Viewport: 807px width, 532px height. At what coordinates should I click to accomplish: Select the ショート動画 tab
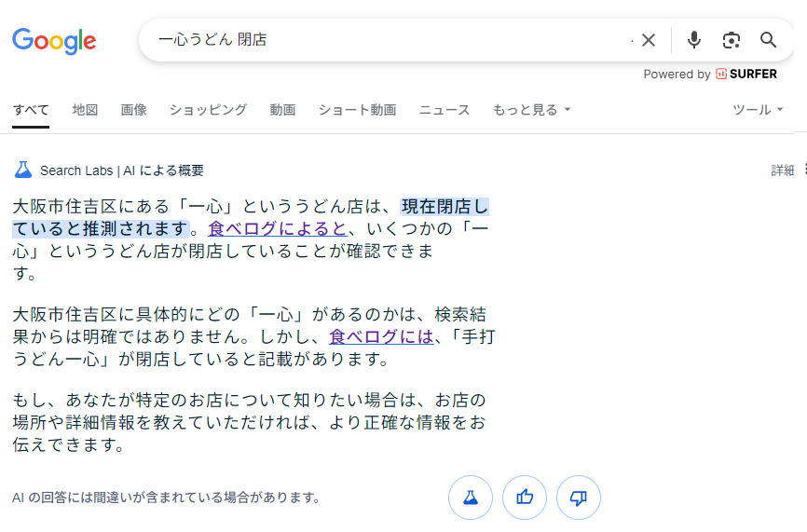click(x=357, y=110)
